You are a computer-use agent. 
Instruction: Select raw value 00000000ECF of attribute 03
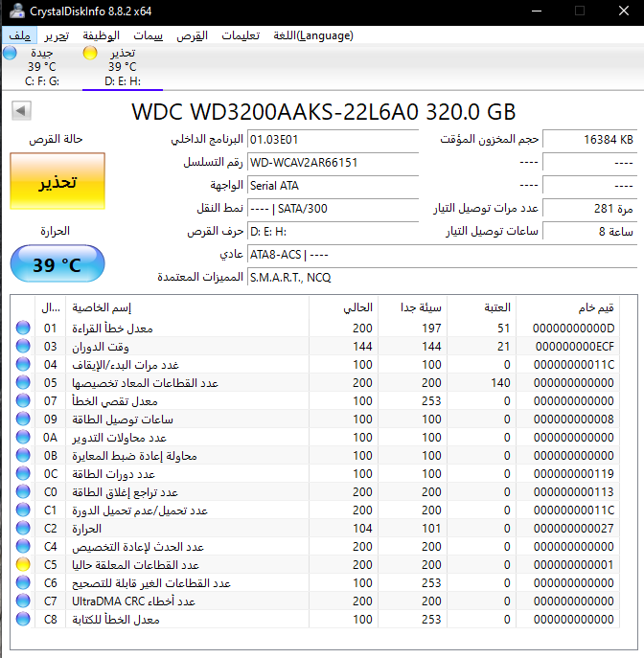click(575, 346)
